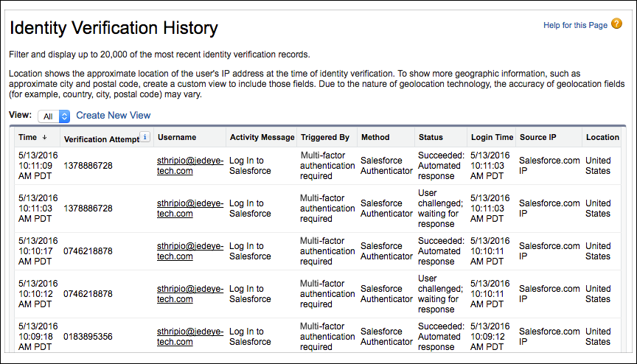Click the Location column header
The height and width of the screenshot is (364, 637).
click(x=602, y=137)
